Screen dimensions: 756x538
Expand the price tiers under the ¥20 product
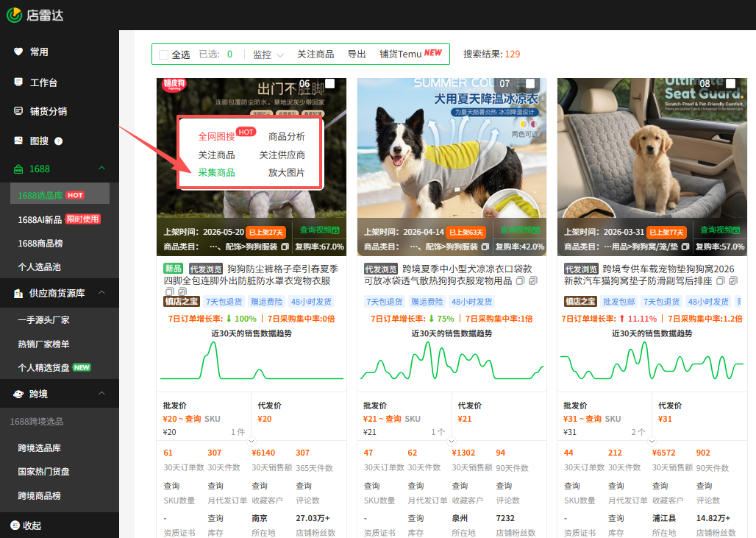252,441
